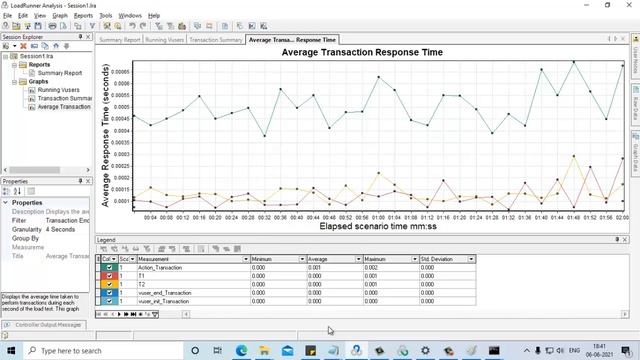Click the pin icon of Session Explorer panel
This screenshot has width=640, height=360.
coord(80,37)
